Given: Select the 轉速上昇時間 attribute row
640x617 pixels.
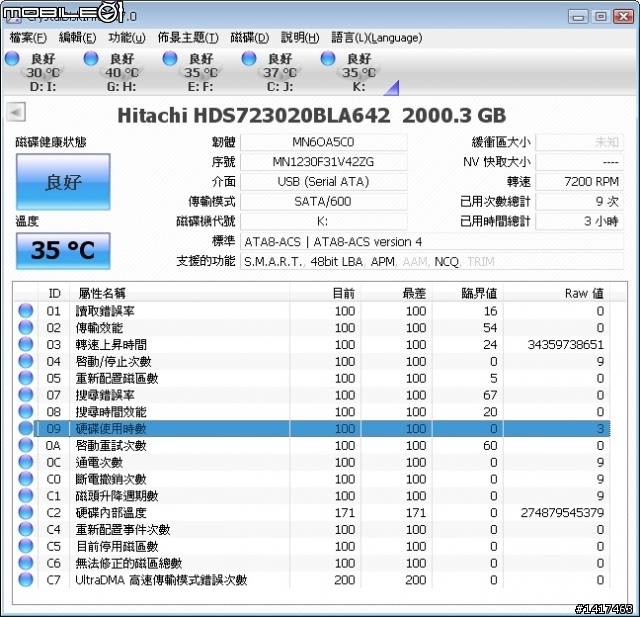Looking at the screenshot, I should pos(312,344).
